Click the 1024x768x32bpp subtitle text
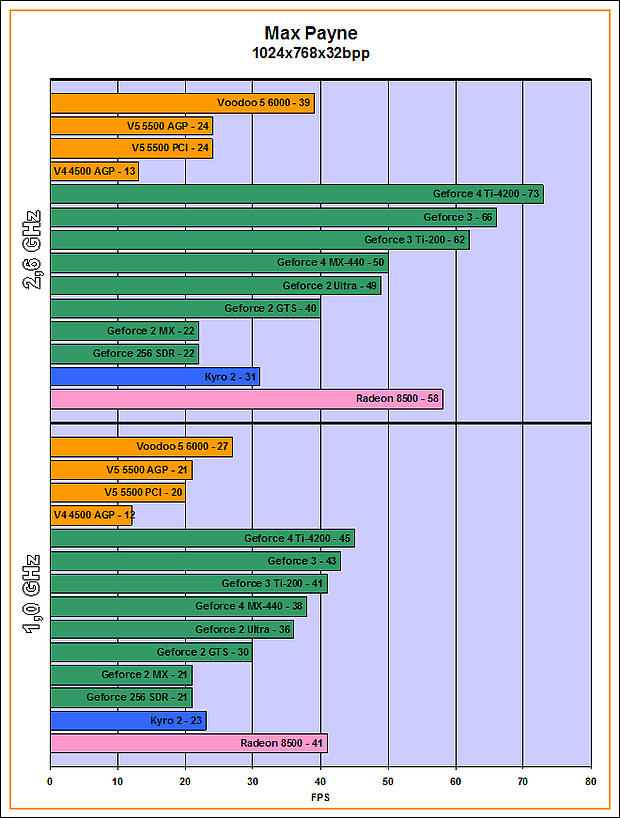Viewport: 620px width, 818px height. click(x=310, y=53)
